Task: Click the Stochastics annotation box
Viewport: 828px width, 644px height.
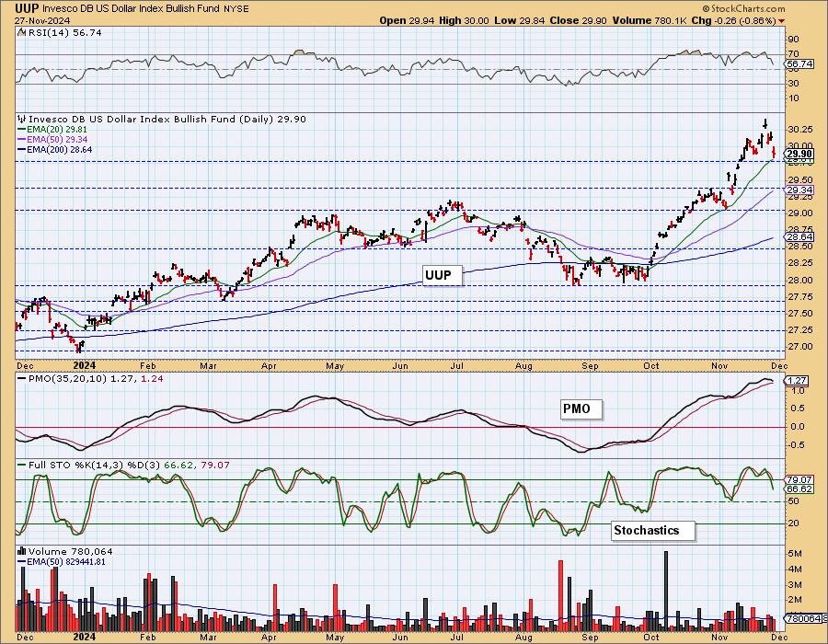Action: click(x=653, y=531)
